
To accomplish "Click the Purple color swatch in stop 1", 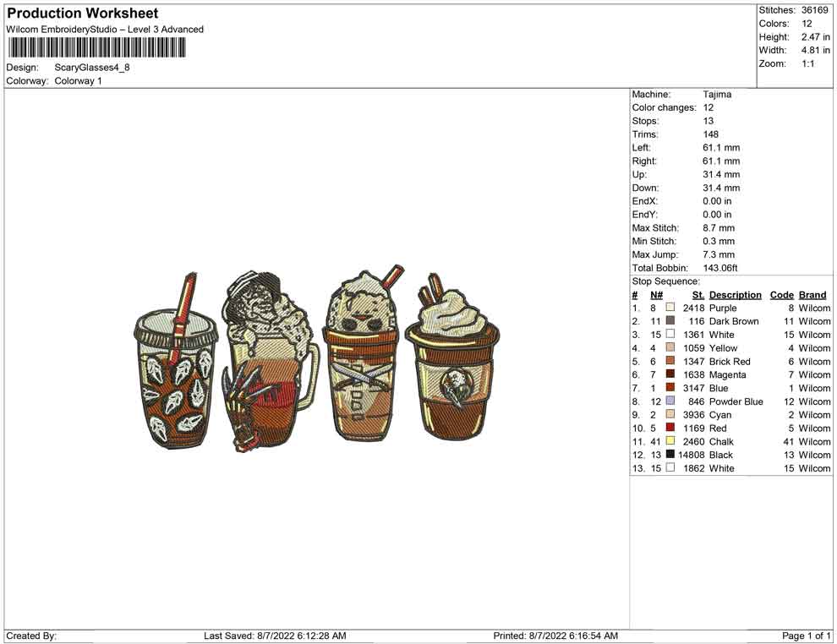I will point(670,308).
